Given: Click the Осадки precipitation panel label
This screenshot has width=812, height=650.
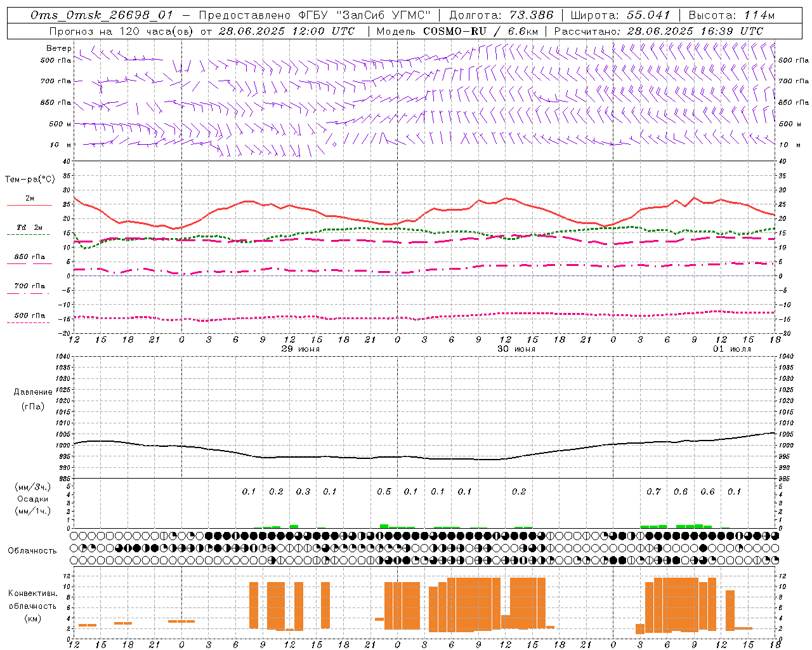Looking at the screenshot, I should point(33,499).
